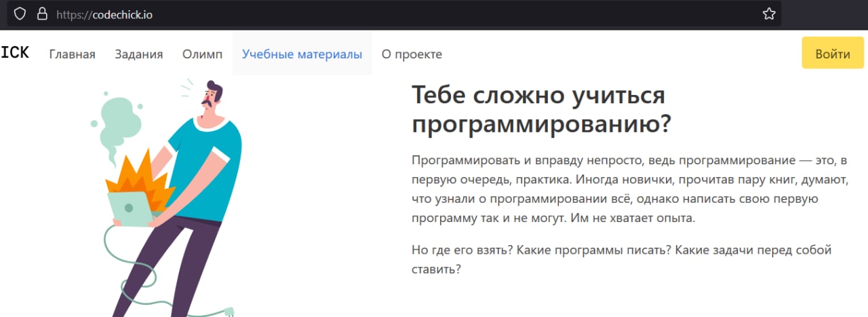
Task: Click the codechick.io address bar URL
Action: click(104, 14)
